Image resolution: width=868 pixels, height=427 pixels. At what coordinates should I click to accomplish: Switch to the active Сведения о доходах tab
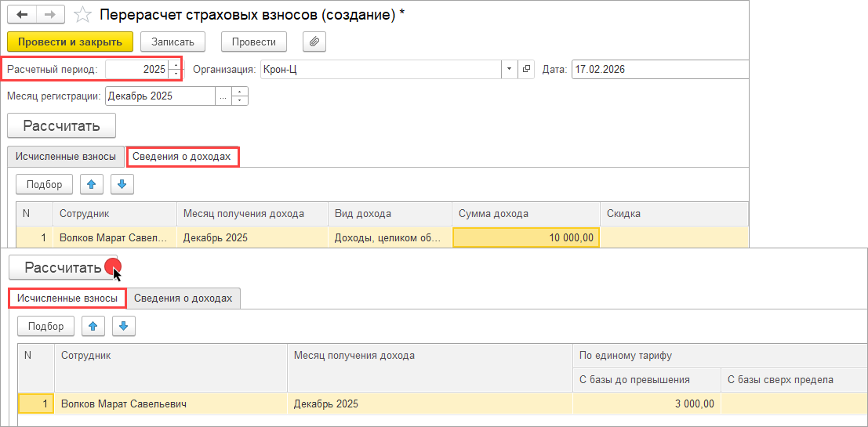182,157
